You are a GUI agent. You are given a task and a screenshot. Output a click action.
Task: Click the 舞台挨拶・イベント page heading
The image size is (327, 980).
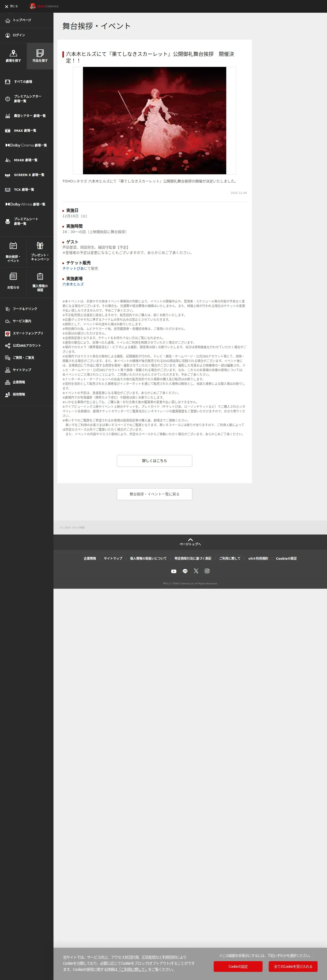97,26
